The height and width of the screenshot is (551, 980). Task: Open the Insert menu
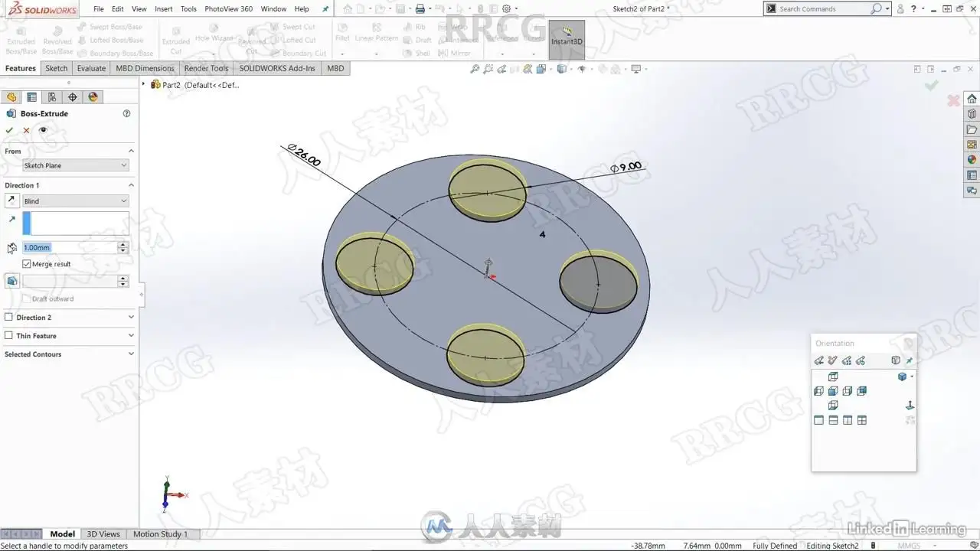(163, 9)
